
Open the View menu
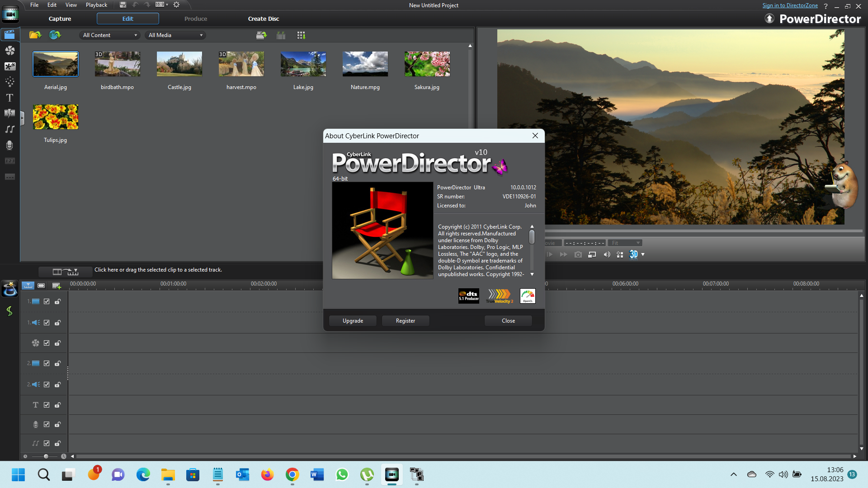click(71, 5)
